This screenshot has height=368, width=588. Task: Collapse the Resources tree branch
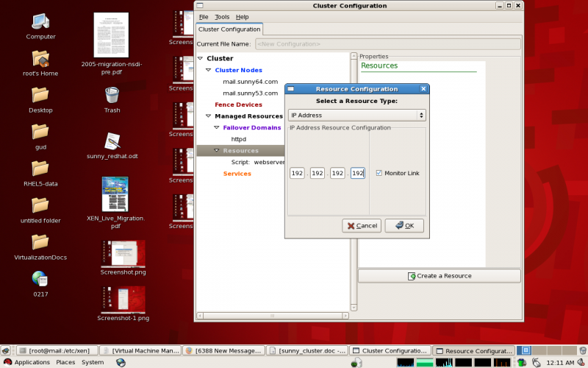point(217,150)
